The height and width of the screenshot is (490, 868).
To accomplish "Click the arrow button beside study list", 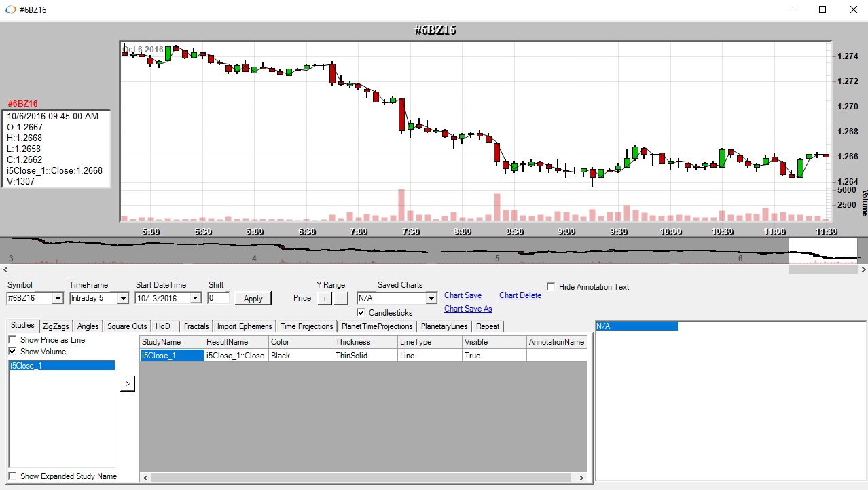I will pos(128,384).
